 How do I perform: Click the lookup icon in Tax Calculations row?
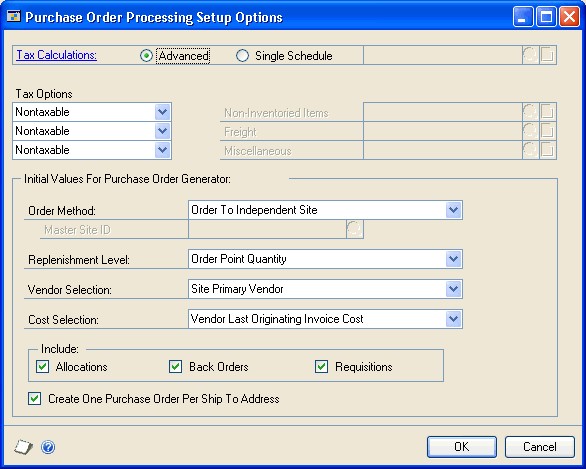point(530,55)
